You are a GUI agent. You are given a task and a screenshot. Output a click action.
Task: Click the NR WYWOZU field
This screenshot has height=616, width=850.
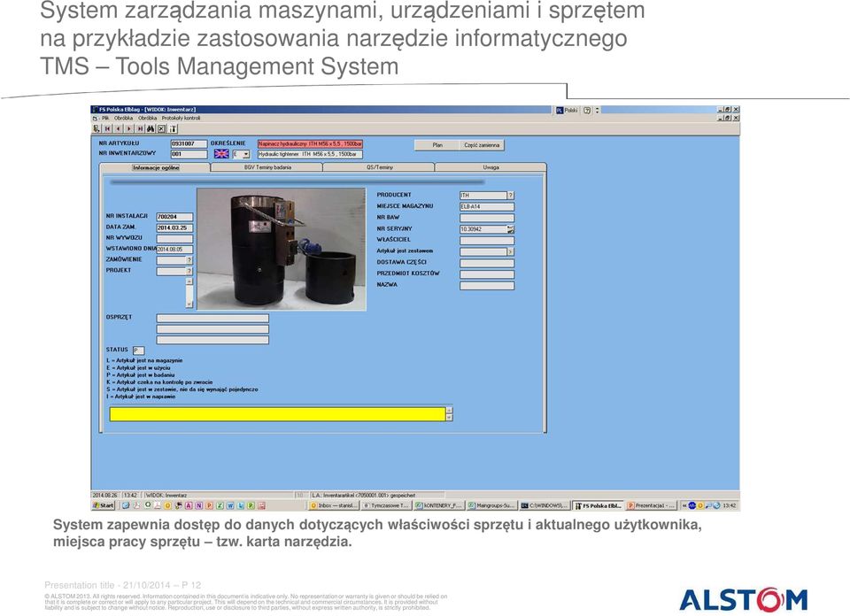click(x=174, y=239)
